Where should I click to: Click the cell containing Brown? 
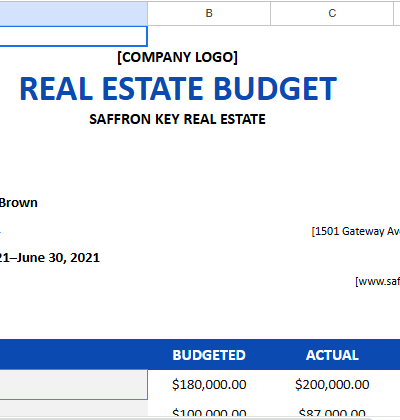[19, 203]
